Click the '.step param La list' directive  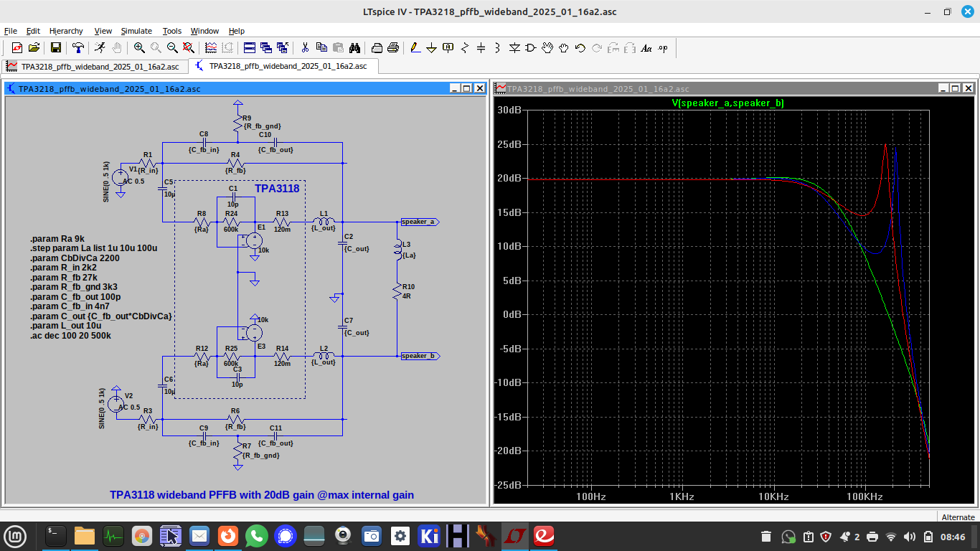93,248
